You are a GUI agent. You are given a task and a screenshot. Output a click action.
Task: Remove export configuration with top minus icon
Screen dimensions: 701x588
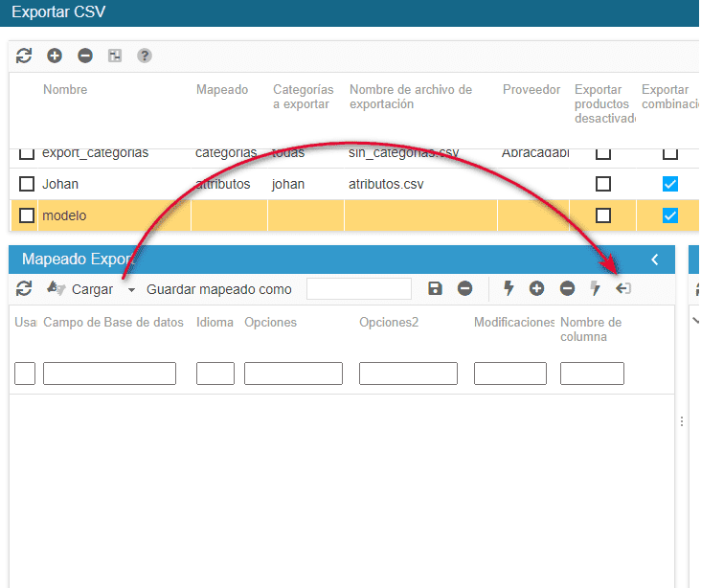point(85,56)
